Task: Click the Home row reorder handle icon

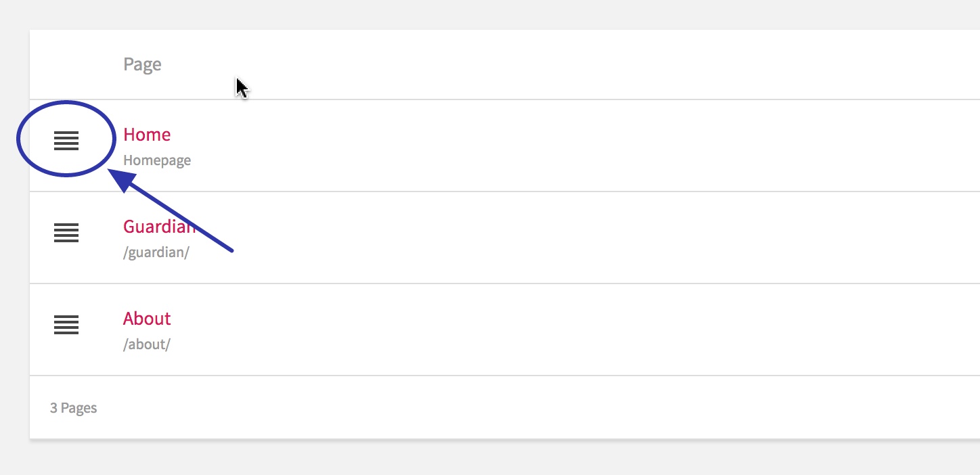Action: 66,141
